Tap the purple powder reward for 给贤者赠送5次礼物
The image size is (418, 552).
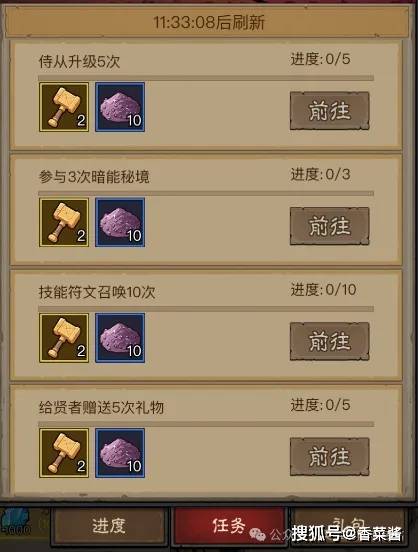tap(120, 453)
